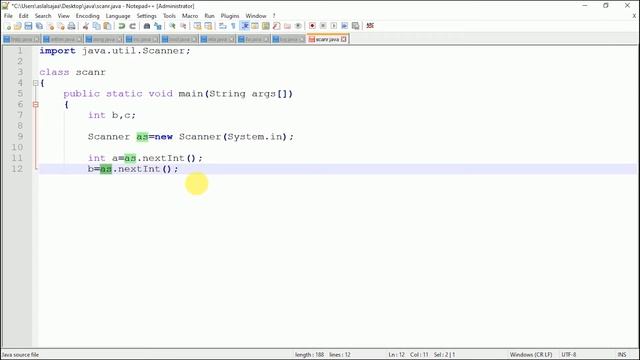Save the file with the Save icon

28,26
